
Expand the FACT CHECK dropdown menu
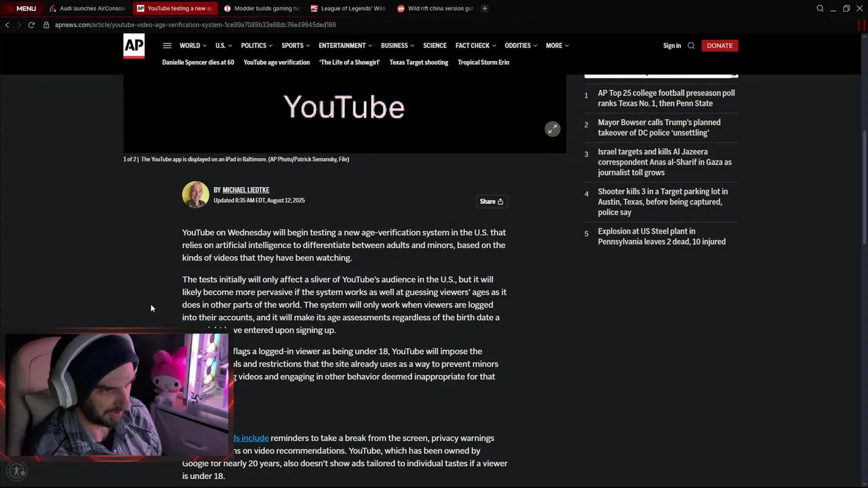click(x=475, y=45)
